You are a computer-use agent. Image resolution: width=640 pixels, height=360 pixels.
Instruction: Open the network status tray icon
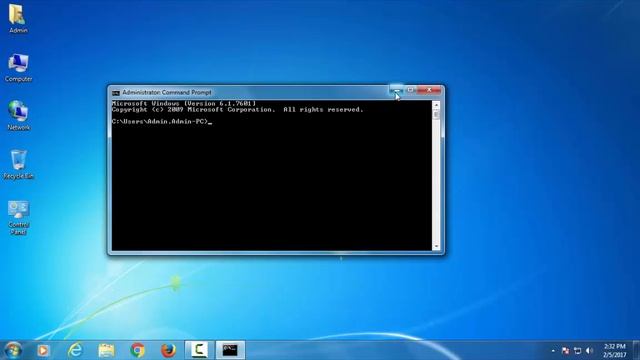(577, 351)
